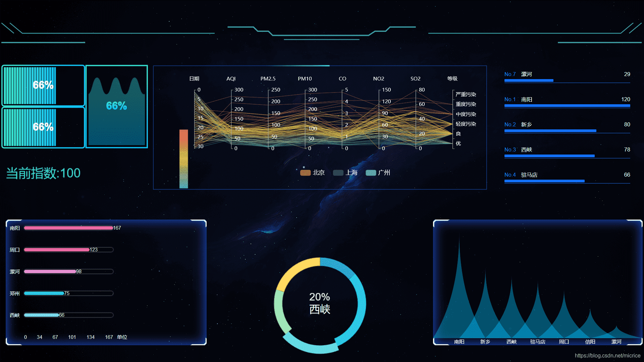Click the PM2.5 axis label
The width and height of the screenshot is (644, 362).
(x=268, y=78)
